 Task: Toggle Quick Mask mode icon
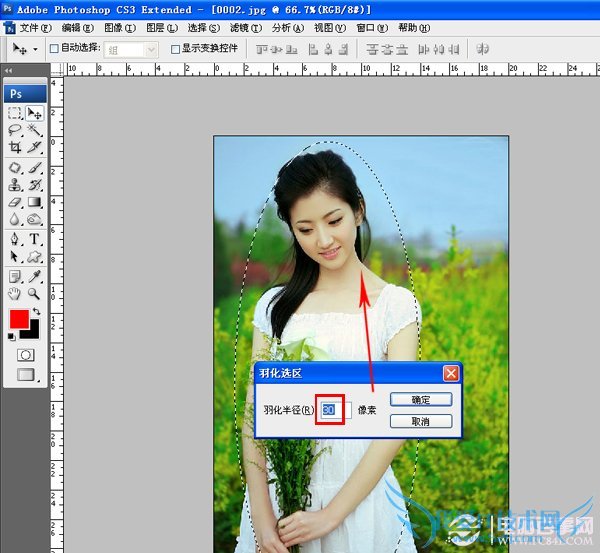(25, 355)
